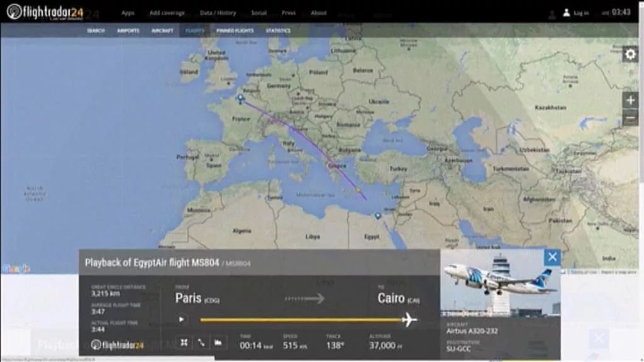The image size is (644, 362).
Task: Click the SU-GCC registration
Action: pos(458,349)
